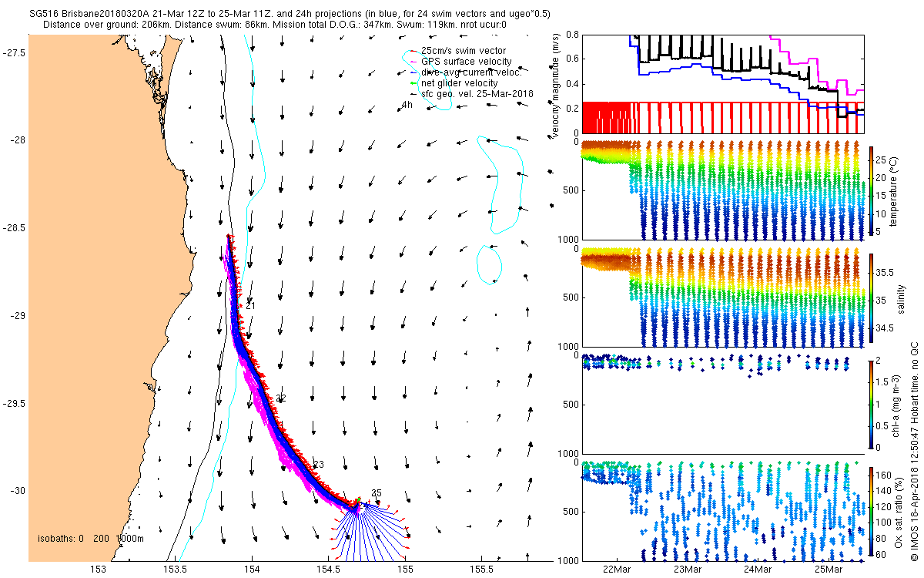This screenshot has height=578, width=924.
Task: Click the -27.5 latitude tick label
Action: [13, 53]
